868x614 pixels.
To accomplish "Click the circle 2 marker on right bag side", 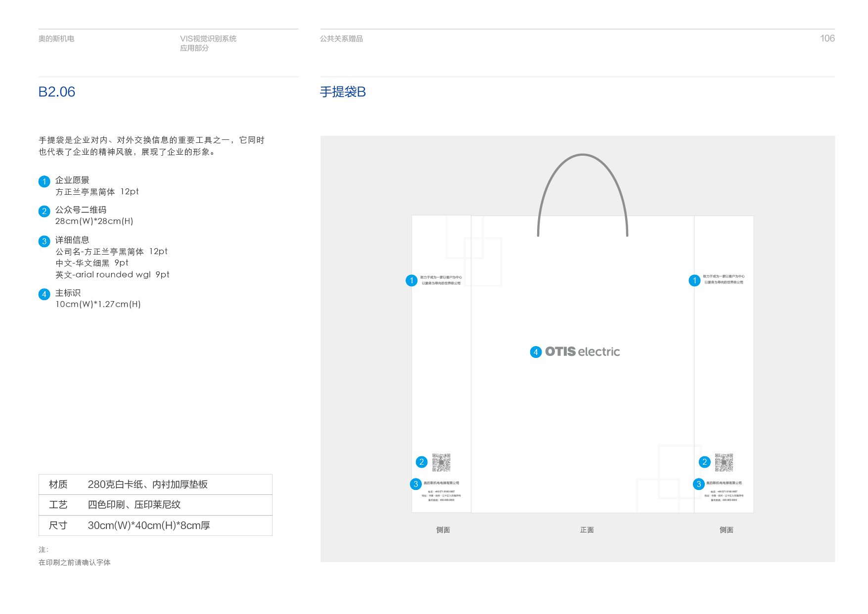I will tap(704, 462).
